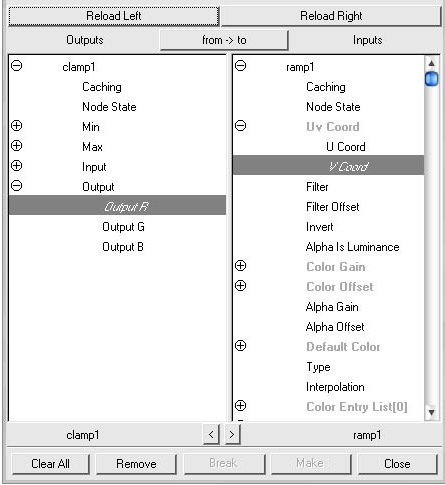
Task: Collapse the Output attribute group
Action: 16,186
